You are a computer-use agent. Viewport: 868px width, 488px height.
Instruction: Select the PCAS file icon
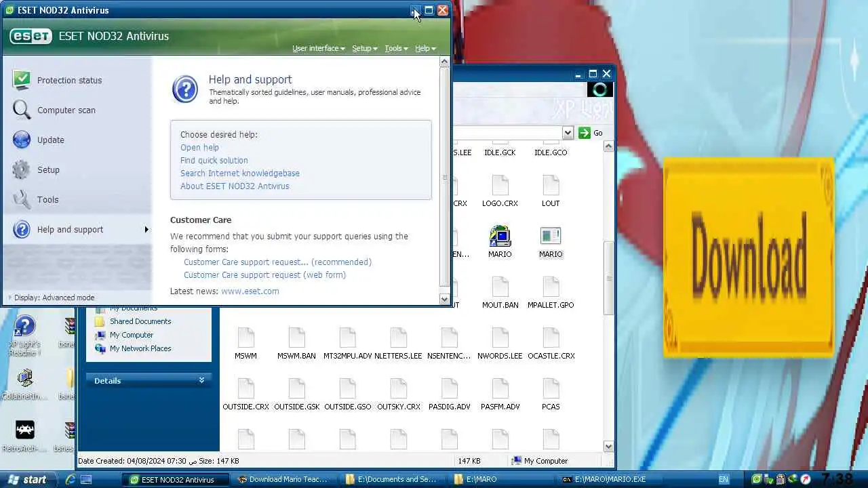[551, 388]
